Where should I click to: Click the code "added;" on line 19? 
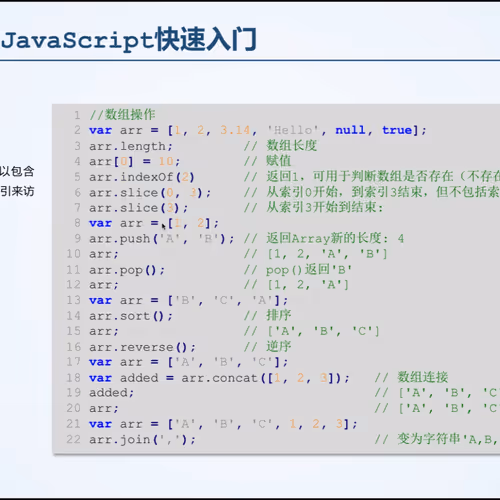(111, 393)
